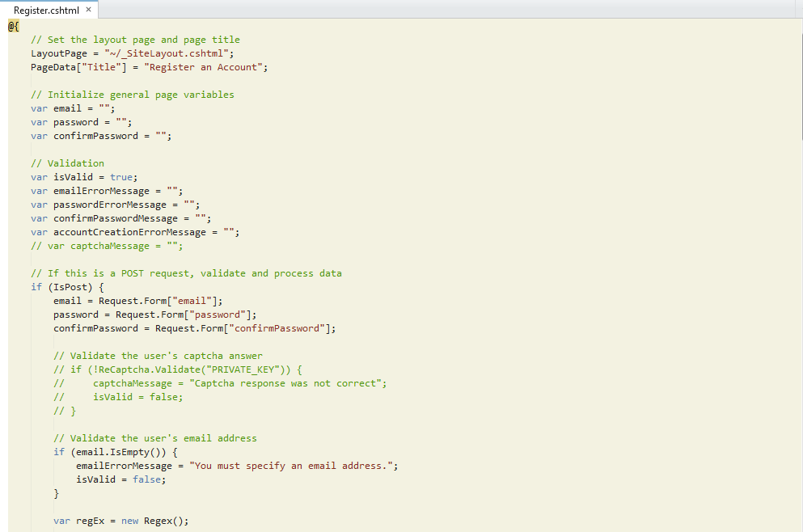Click comment 'Validate the user's email address'
The image size is (803, 532).
pos(155,438)
